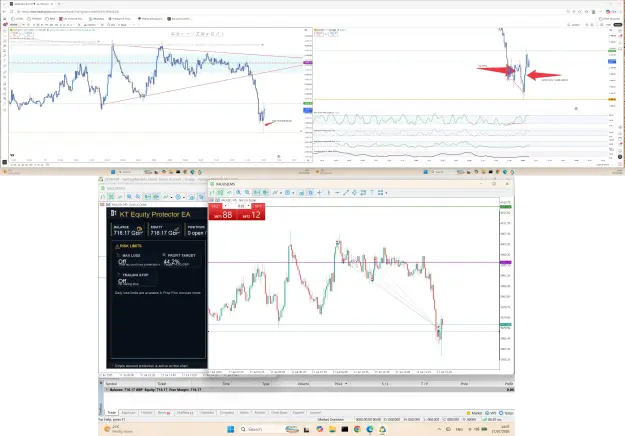Screen dimensions: 625x436
Task: Open File Explorer from the taskbar
Action: tap(332, 429)
